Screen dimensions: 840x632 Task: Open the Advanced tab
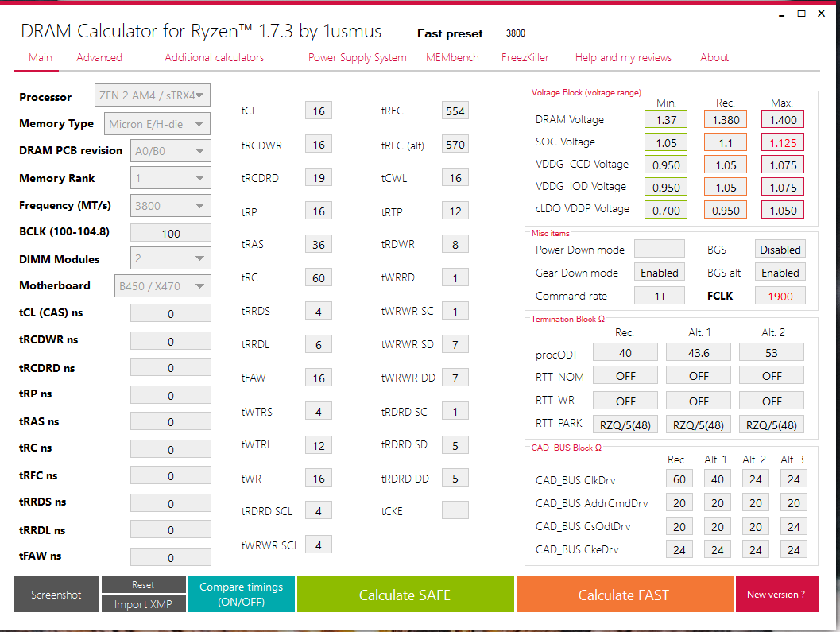click(x=99, y=57)
